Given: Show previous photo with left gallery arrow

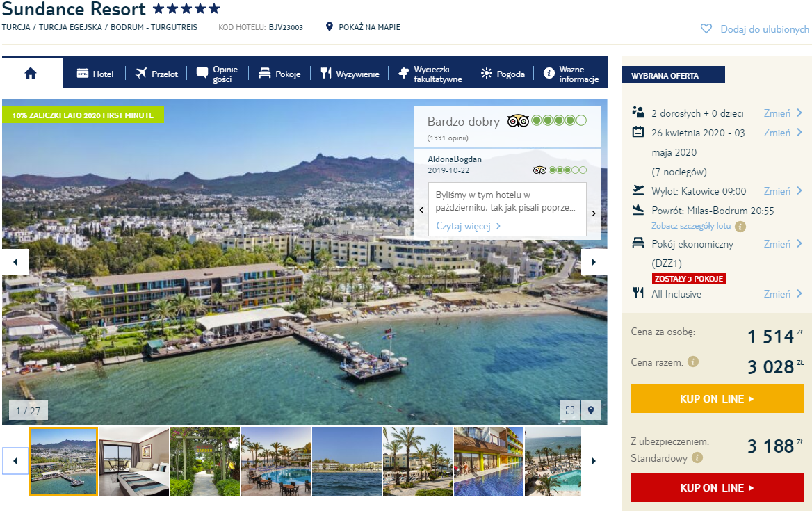Looking at the screenshot, I should (x=15, y=262).
